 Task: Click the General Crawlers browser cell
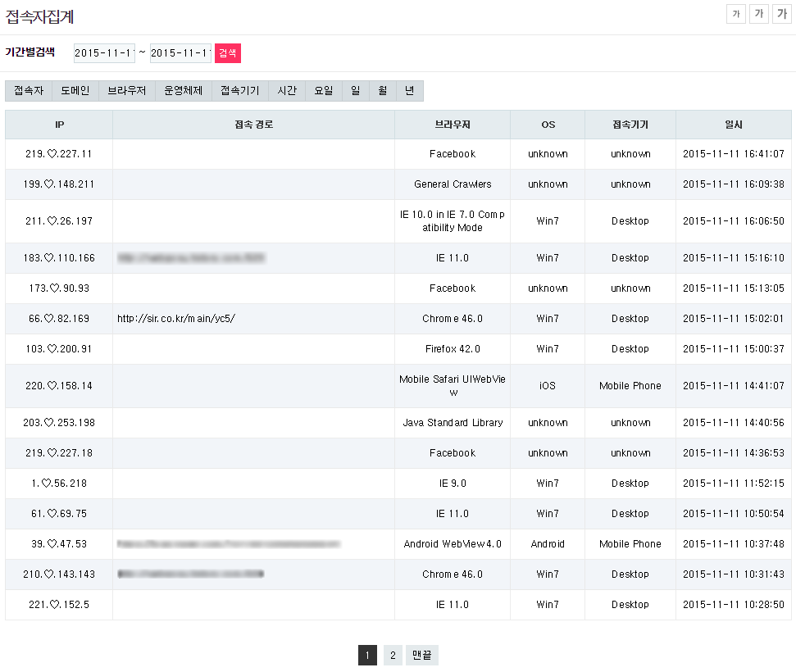tap(453, 184)
